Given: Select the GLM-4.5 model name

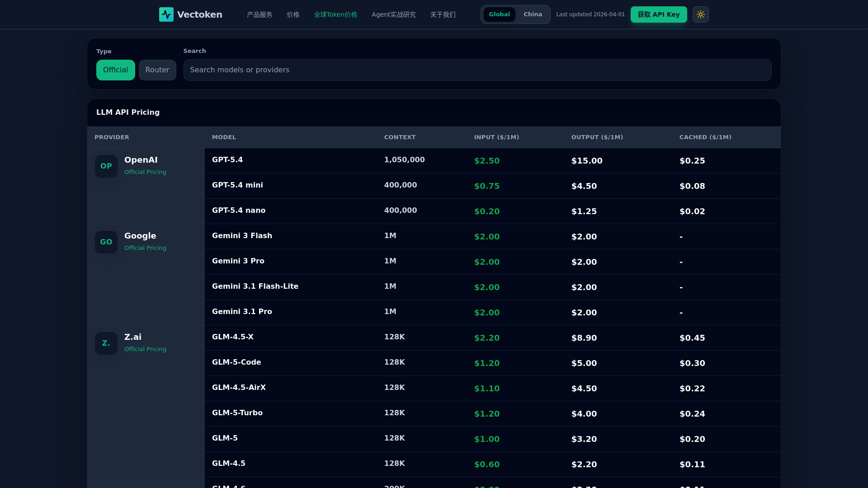Looking at the screenshot, I should pyautogui.click(x=229, y=464).
